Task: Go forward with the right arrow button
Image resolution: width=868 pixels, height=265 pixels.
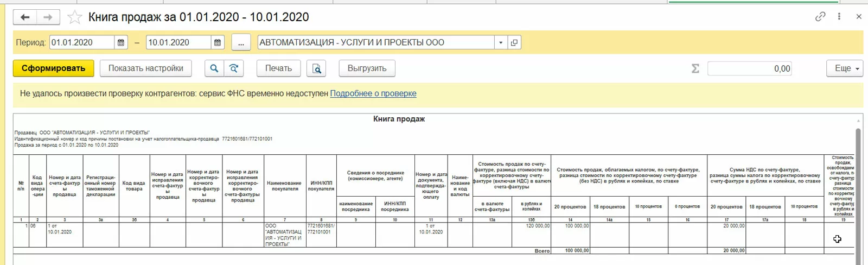Action: click(x=48, y=17)
